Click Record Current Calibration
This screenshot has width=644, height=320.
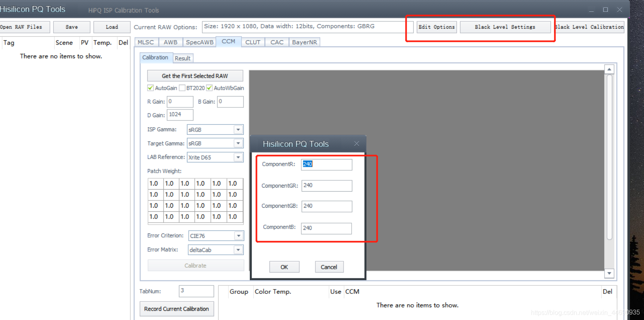coord(177,309)
